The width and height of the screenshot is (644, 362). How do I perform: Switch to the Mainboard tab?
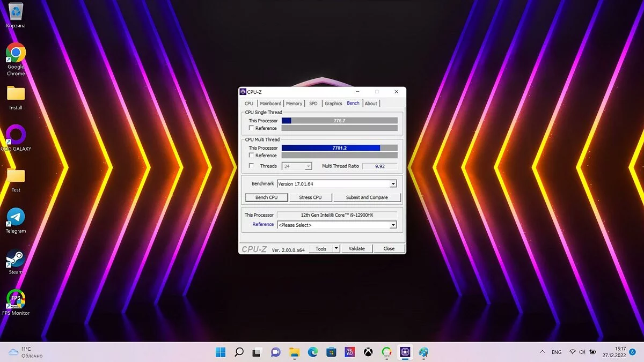click(270, 104)
